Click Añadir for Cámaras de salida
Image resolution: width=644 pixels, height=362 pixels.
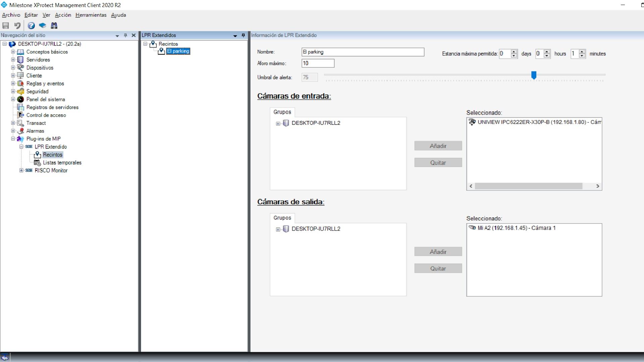click(438, 252)
